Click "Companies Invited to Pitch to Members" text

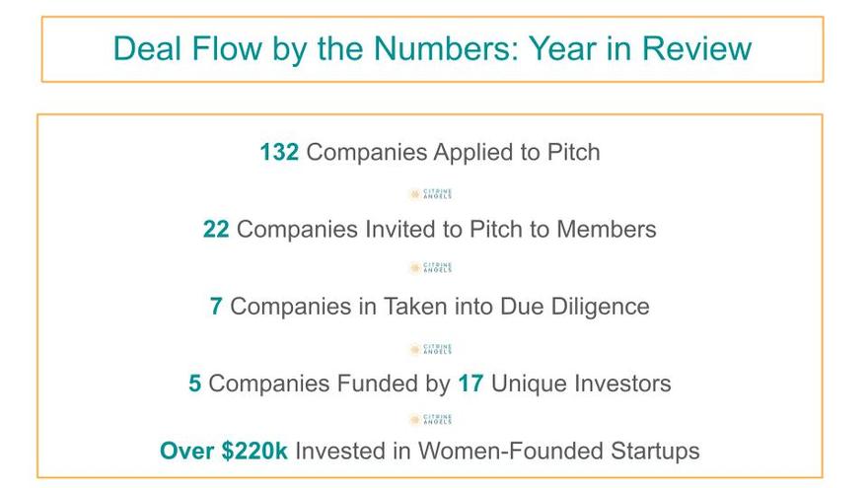(446, 230)
